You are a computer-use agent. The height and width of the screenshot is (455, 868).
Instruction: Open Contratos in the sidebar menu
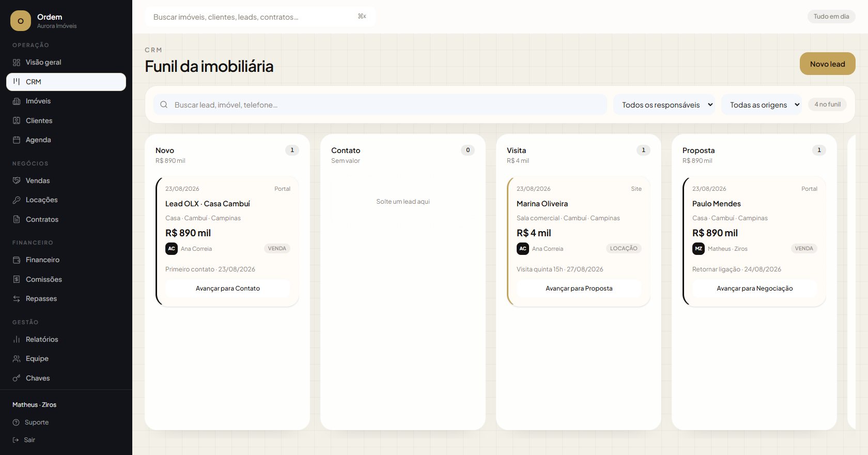tap(66, 219)
